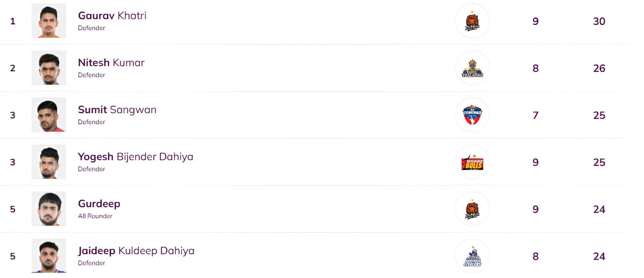This screenshot has width=644, height=278.
Task: Click the Jaideep Kuldeep Dahiya name link
Action: pyautogui.click(x=136, y=251)
